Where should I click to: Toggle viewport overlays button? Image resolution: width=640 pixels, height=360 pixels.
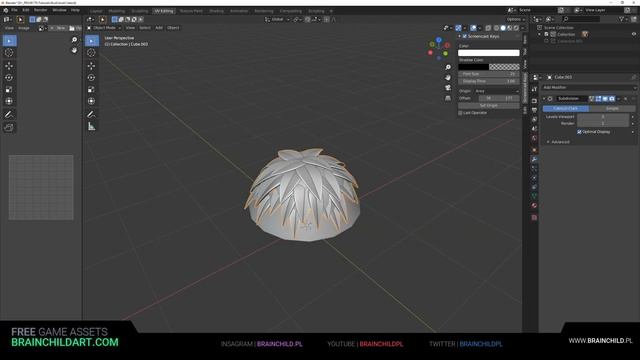(473, 28)
